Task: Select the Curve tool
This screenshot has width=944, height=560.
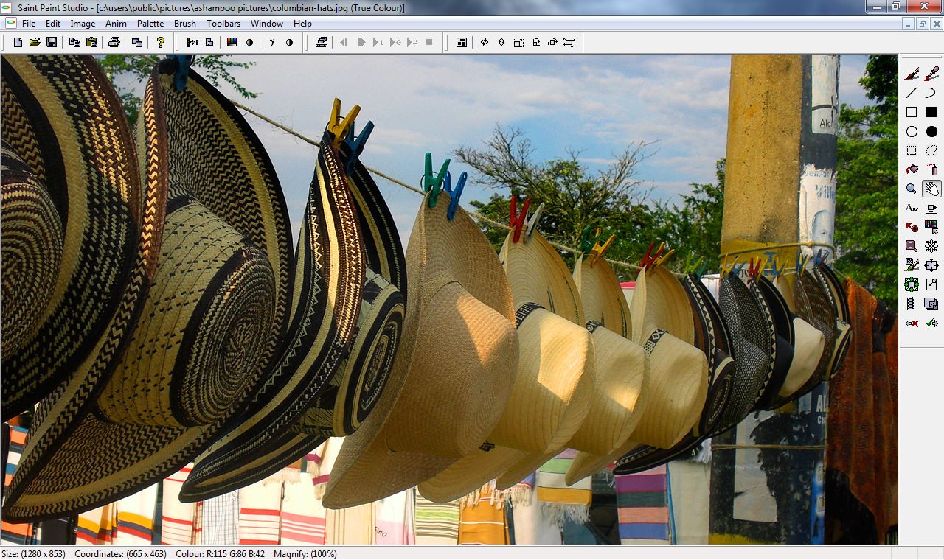Action: tap(931, 93)
